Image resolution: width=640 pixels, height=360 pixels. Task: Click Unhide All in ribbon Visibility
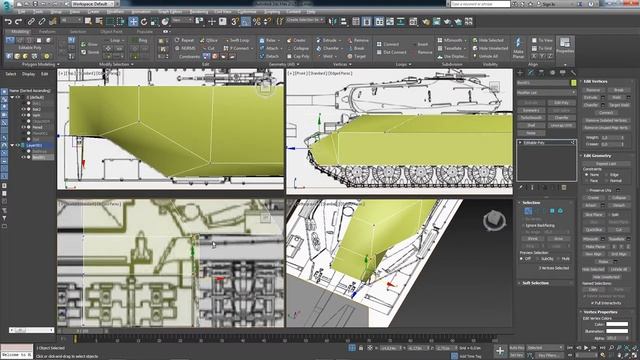(x=486, y=56)
